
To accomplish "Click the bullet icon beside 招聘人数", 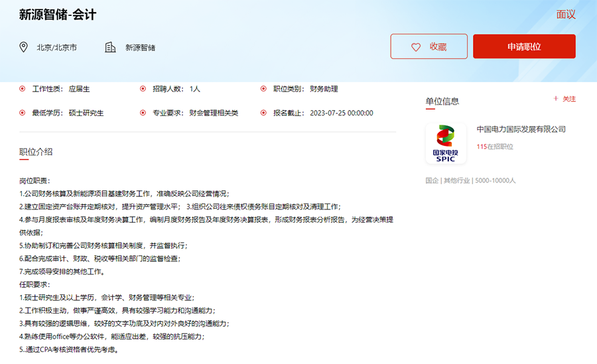I will point(143,89).
